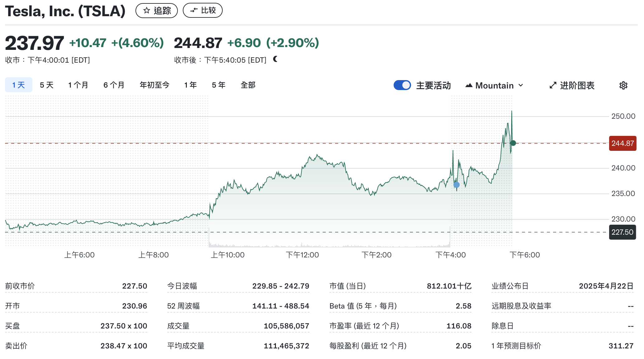Click the 卖出价 value 238.47 x 100
The height and width of the screenshot is (359, 644).
pyautogui.click(x=124, y=346)
